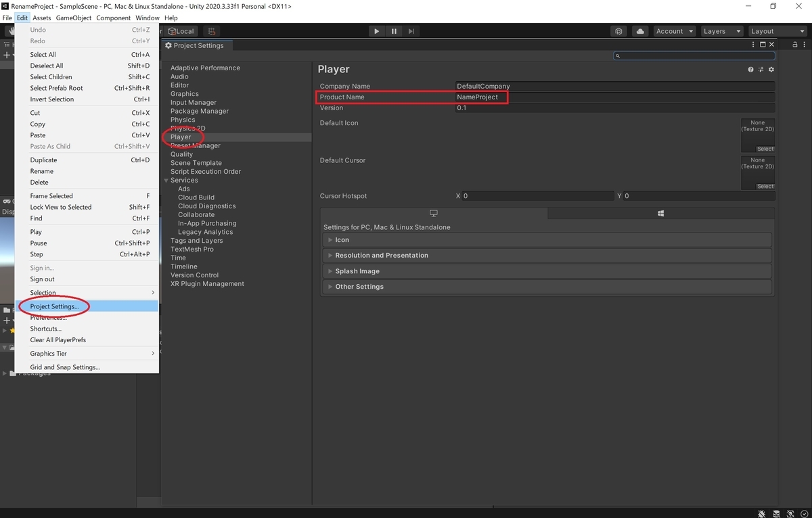The width and height of the screenshot is (812, 518).
Task: Click the Local pivot rotation toggle
Action: click(181, 31)
